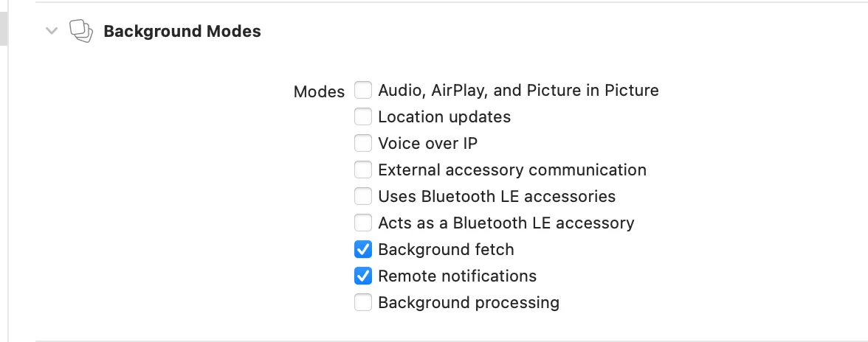
Task: Click the "Voice over IP" label text
Action: [x=427, y=144]
